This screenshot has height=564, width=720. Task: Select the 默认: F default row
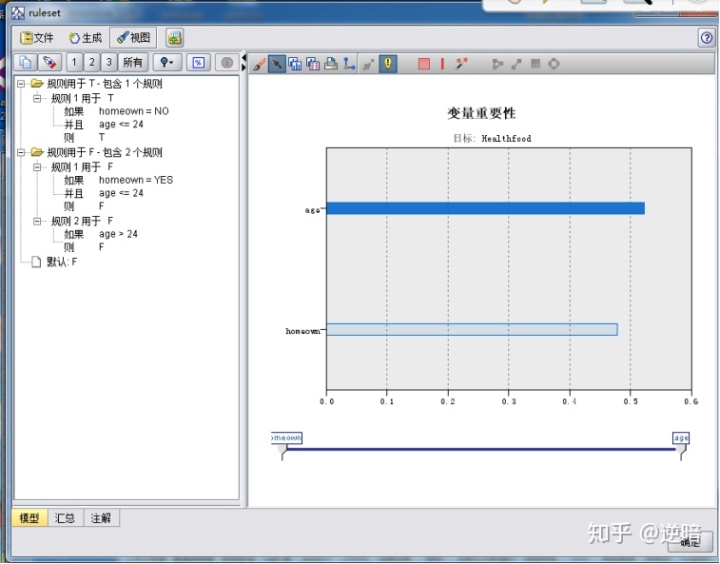pyautogui.click(x=62, y=262)
